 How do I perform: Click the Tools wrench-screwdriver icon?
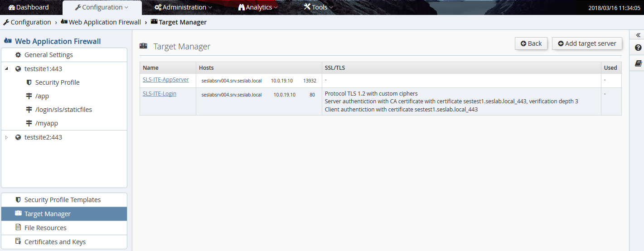point(307,7)
